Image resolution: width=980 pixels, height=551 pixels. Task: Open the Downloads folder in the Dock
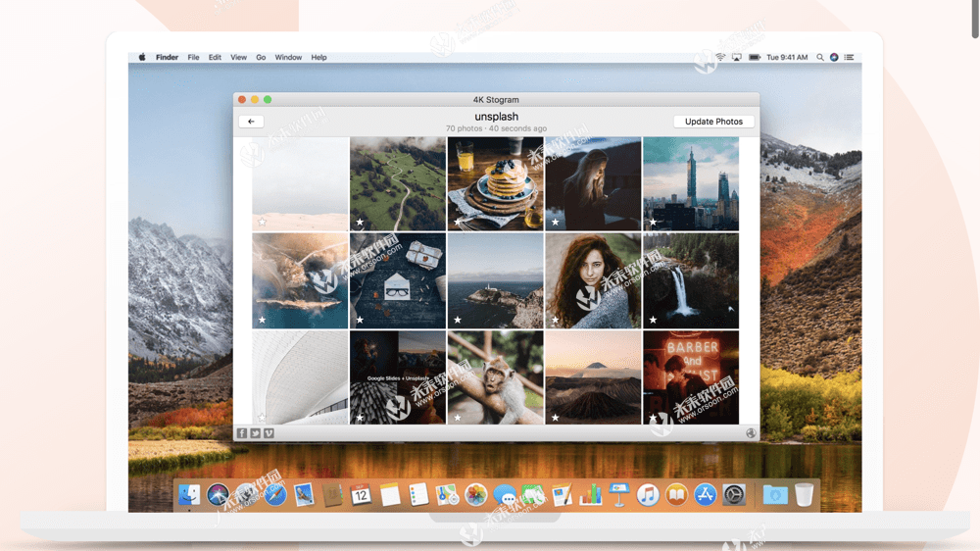pos(775,495)
